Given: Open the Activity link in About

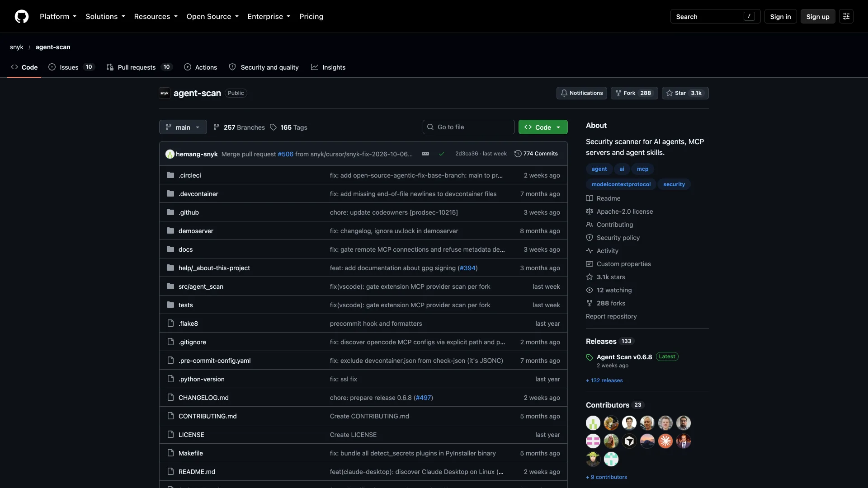Looking at the screenshot, I should (602, 251).
